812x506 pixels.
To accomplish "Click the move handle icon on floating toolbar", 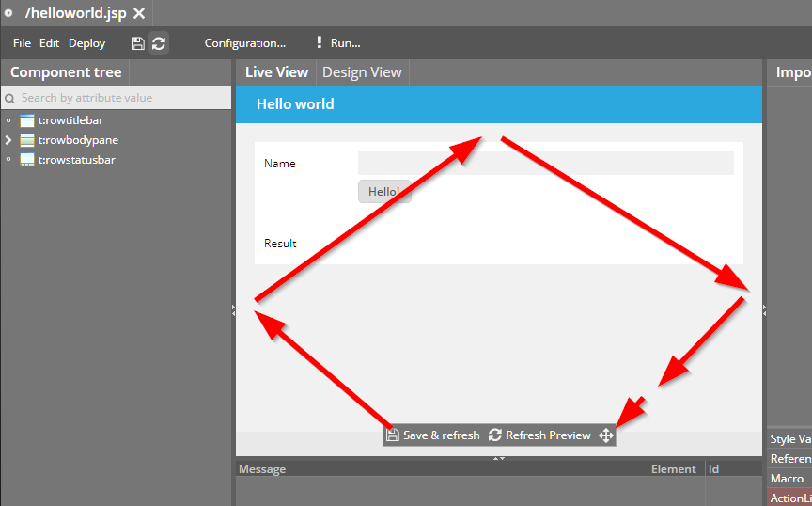I will [x=606, y=435].
